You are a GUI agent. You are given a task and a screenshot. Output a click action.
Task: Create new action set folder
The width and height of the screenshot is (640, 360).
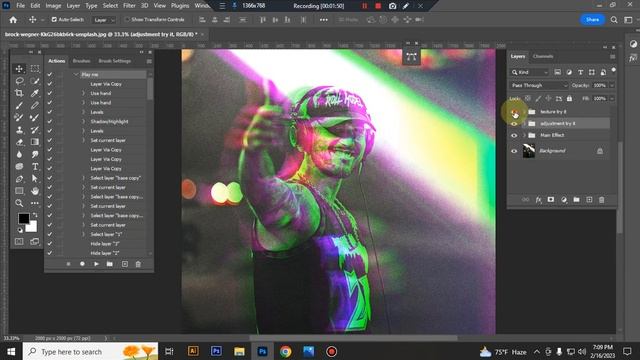click(110, 264)
